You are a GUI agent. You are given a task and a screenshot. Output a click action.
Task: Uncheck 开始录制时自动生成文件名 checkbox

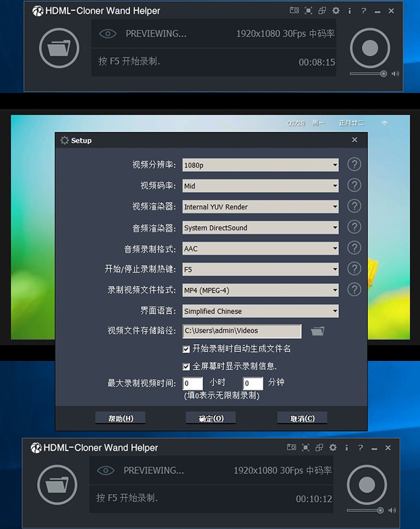pos(186,349)
